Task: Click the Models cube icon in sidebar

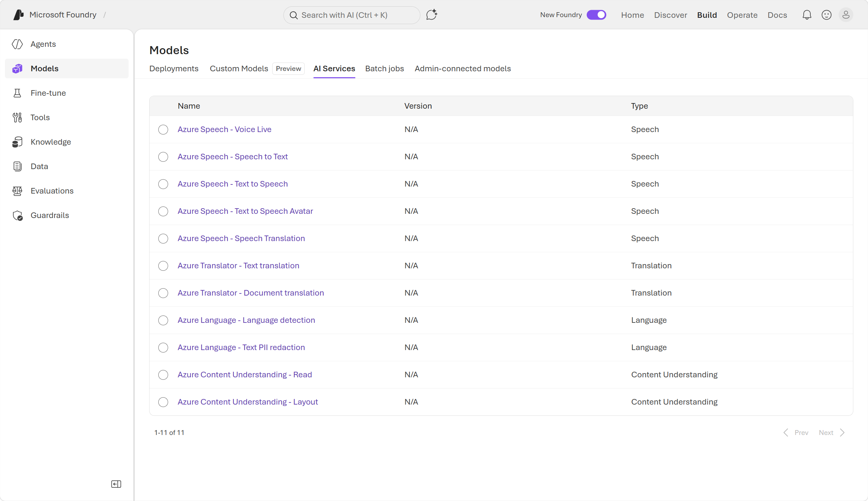Action: [17, 68]
